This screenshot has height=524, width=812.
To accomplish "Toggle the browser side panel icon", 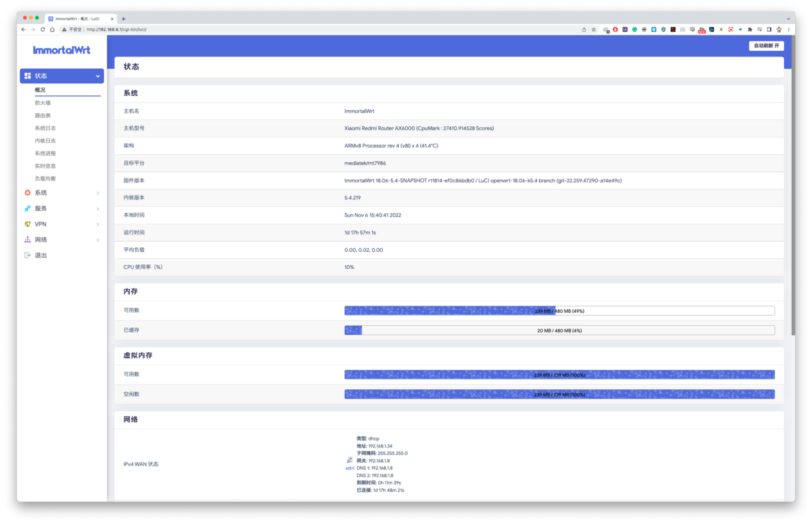I will 769,29.
